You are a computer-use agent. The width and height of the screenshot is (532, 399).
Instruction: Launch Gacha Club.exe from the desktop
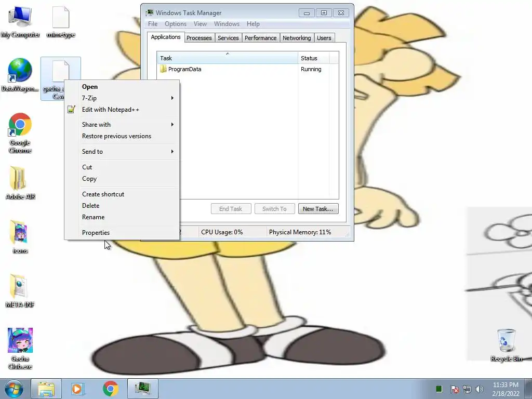[20, 348]
